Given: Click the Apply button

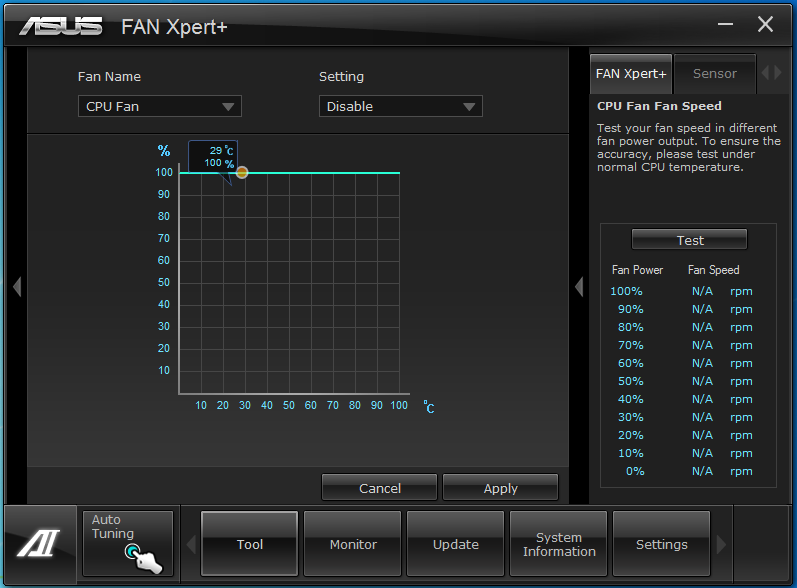Looking at the screenshot, I should 500,488.
